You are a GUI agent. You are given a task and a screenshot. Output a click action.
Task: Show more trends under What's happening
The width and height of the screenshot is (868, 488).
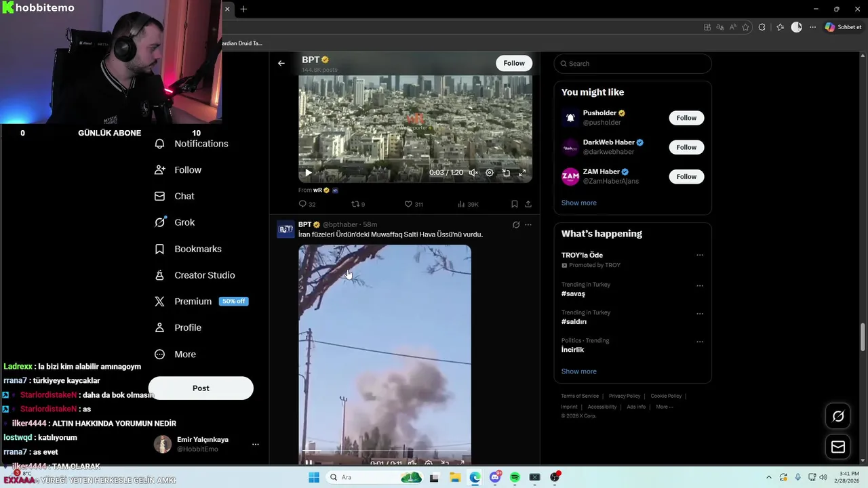tap(579, 371)
